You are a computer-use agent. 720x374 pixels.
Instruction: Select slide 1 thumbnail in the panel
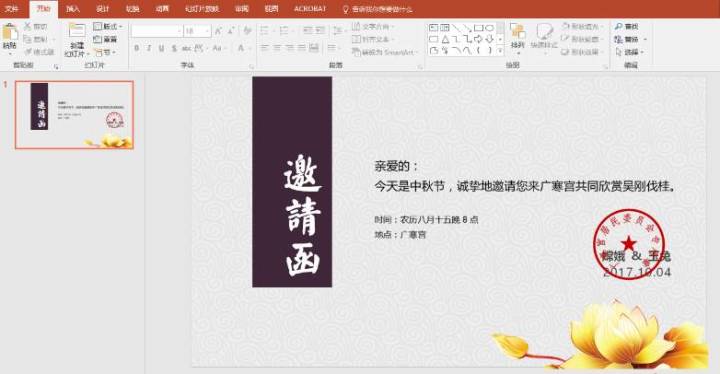[x=74, y=114]
